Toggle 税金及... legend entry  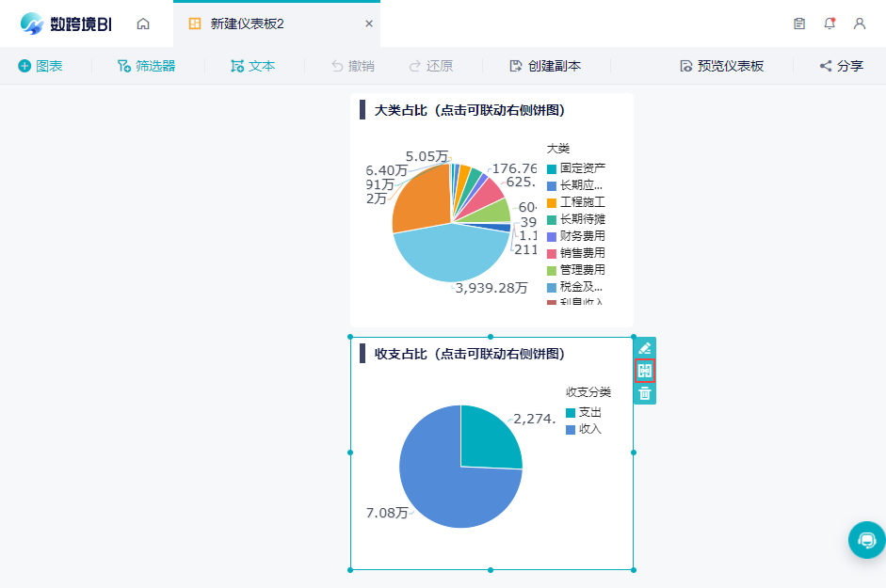point(574,287)
